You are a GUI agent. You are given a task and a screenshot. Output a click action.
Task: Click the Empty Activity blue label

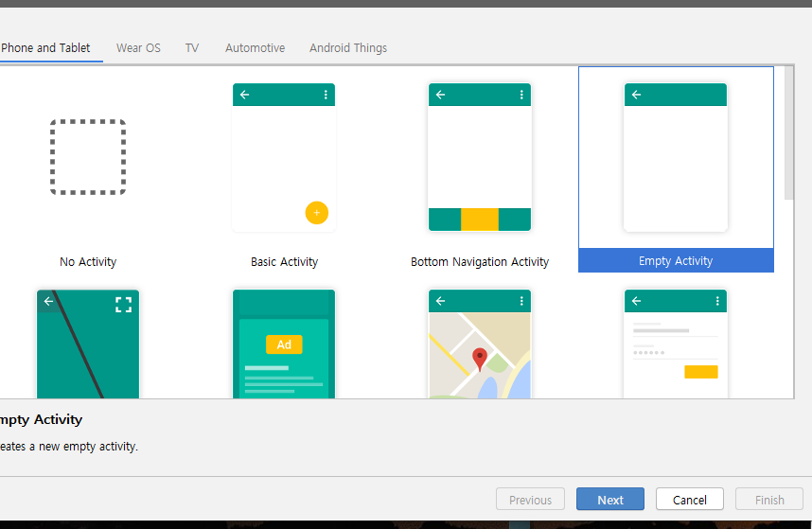click(676, 260)
